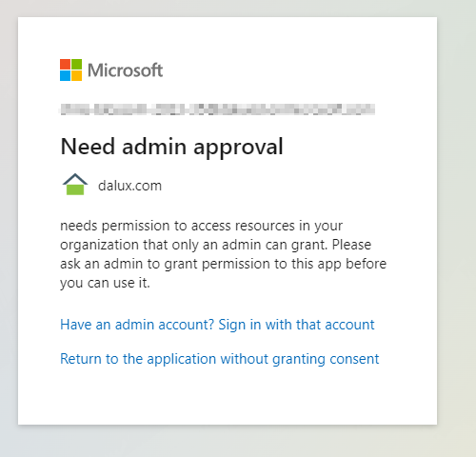
Task: Click the green square in Microsoft logo
Action: tap(76, 64)
